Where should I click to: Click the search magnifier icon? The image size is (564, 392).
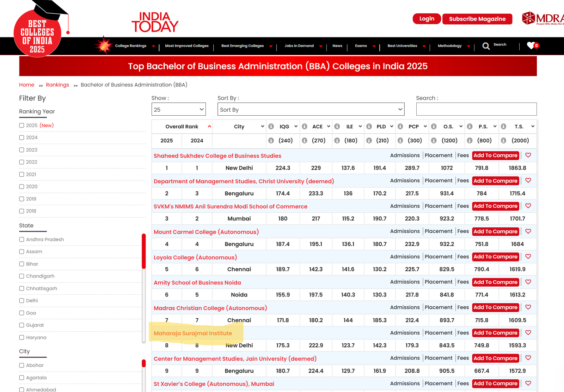[486, 46]
